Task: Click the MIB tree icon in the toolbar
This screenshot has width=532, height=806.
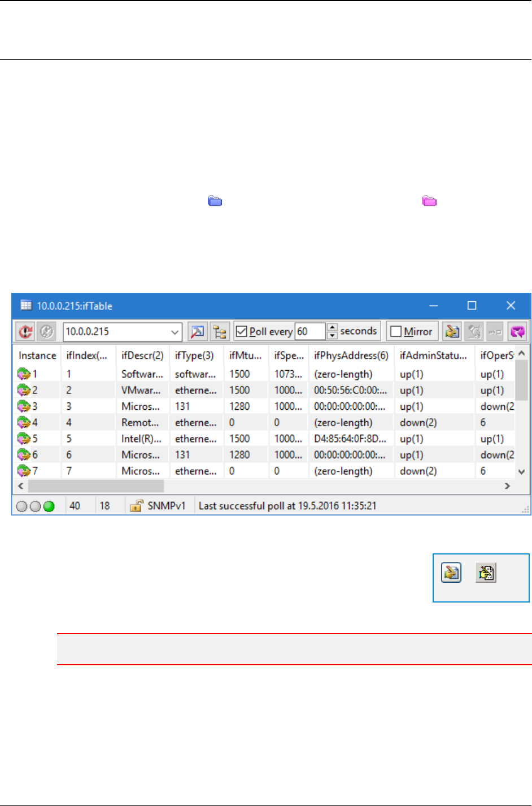Action: tap(220, 331)
